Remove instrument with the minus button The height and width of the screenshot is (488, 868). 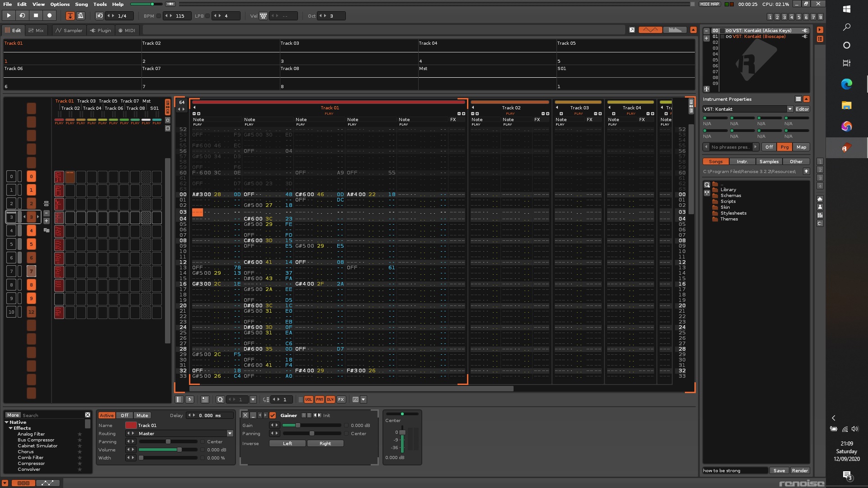pos(706,31)
